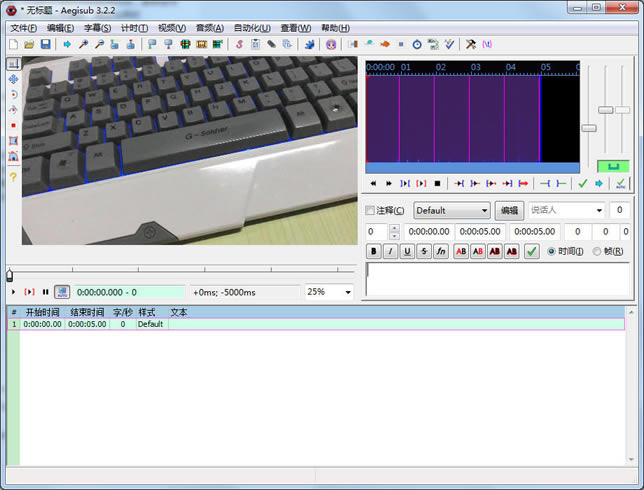This screenshot has height=490, width=644.
Task: Open the font face chooser (fn) button
Action: coord(440,251)
